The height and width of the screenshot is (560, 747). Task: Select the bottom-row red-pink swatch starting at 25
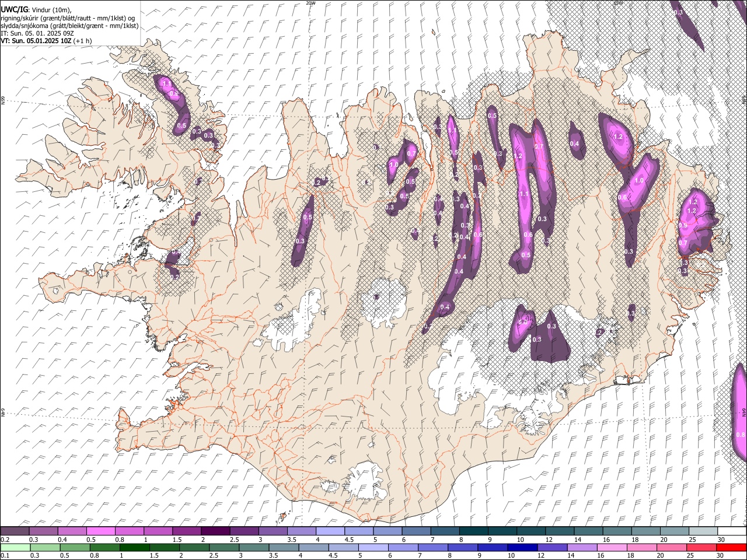pos(701,547)
